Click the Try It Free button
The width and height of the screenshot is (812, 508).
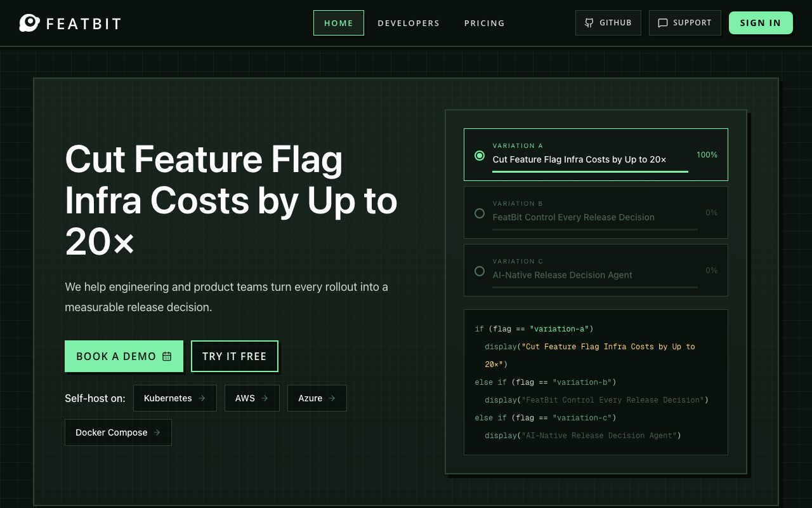pos(235,356)
